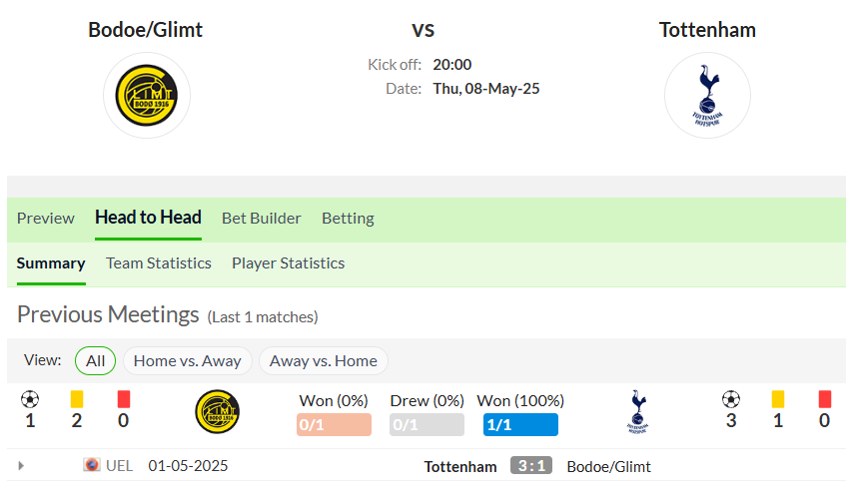The width and height of the screenshot is (846, 504).
Task: Click the Tottenham name in the match row
Action: pyautogui.click(x=460, y=466)
